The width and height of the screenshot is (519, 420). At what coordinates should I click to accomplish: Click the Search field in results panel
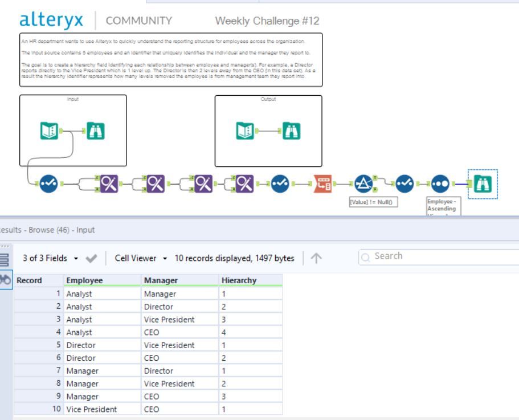(439, 256)
